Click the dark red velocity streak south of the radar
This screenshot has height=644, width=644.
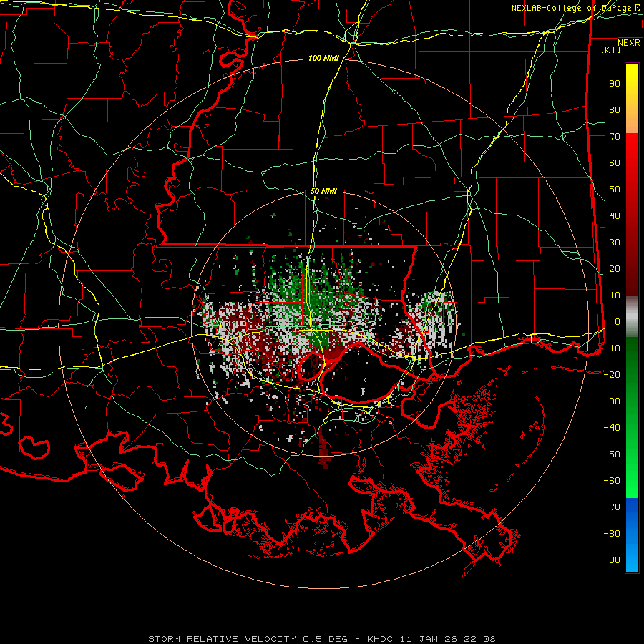tap(324, 450)
